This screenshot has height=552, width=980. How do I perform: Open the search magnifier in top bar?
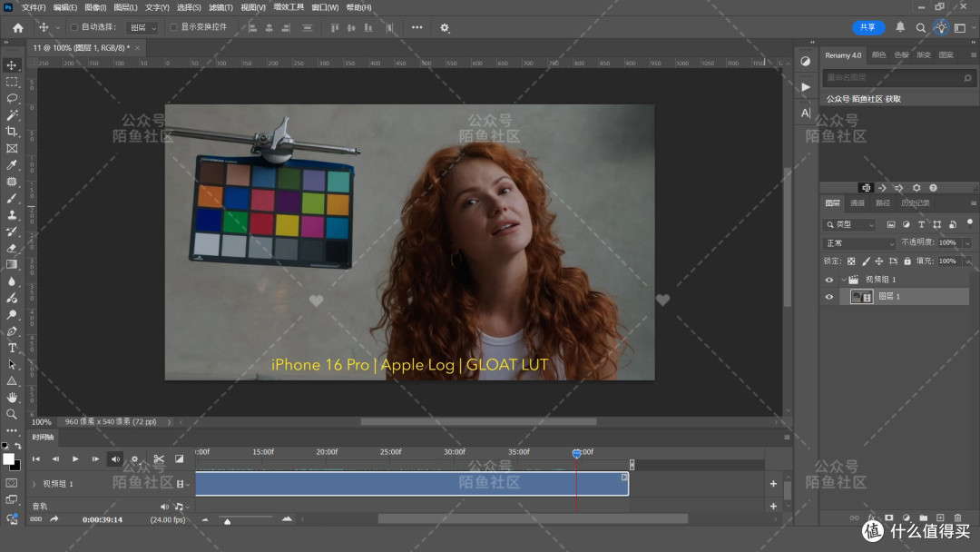[921, 27]
